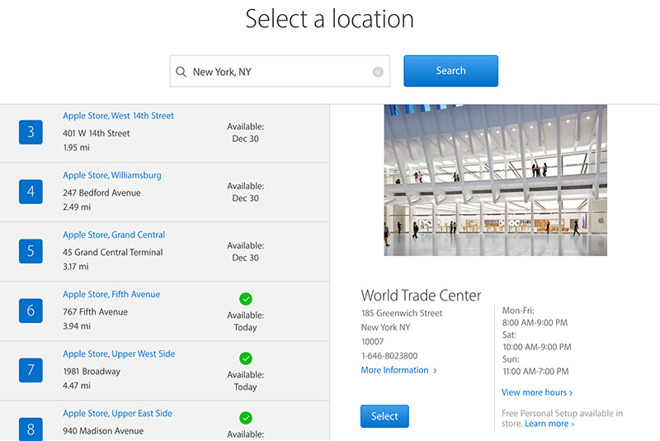Viewport: 660px width, 441px height.
Task: Click Available Dec 30 for West 14th Street
Action: click(x=245, y=133)
